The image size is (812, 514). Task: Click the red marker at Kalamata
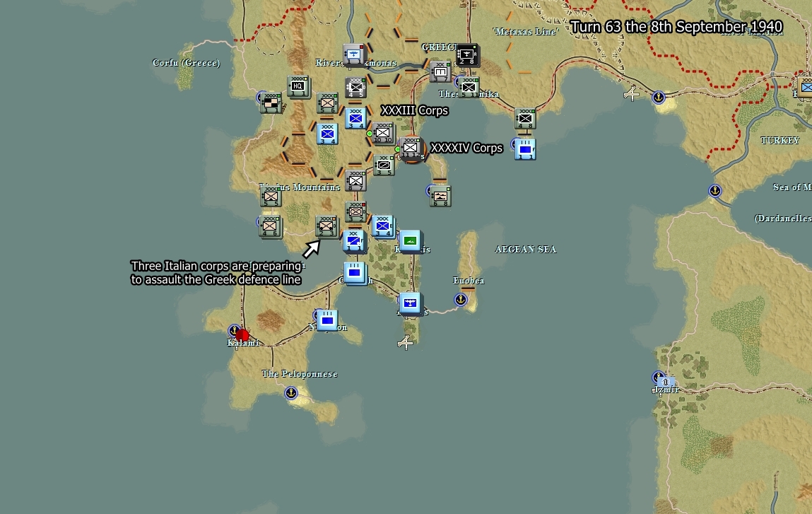pos(242,334)
